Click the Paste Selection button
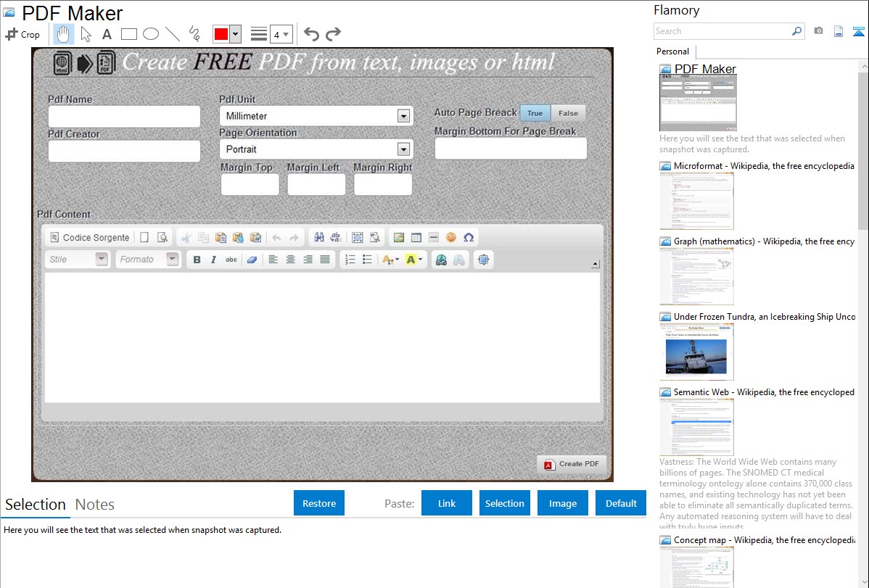 504,503
